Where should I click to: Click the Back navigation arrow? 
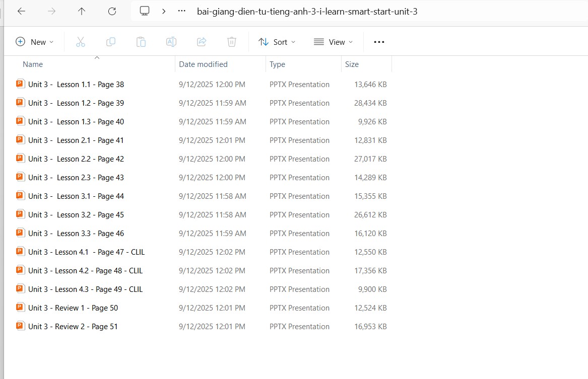pyautogui.click(x=21, y=11)
